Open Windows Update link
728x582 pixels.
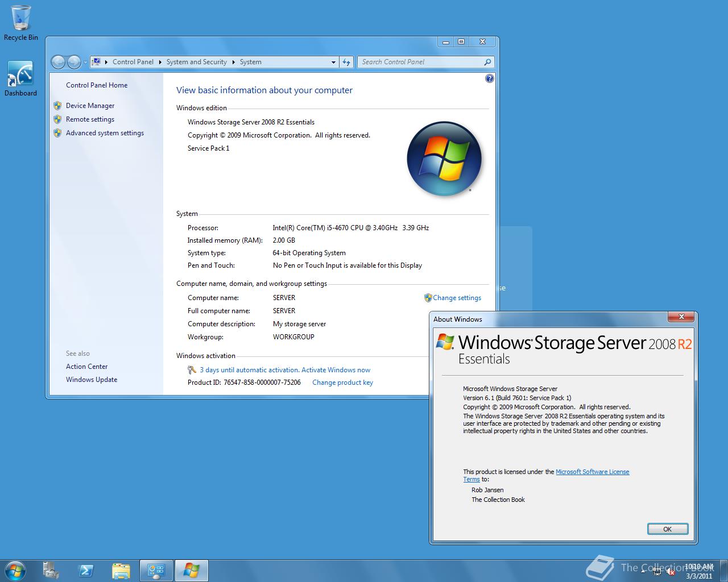pyautogui.click(x=92, y=380)
